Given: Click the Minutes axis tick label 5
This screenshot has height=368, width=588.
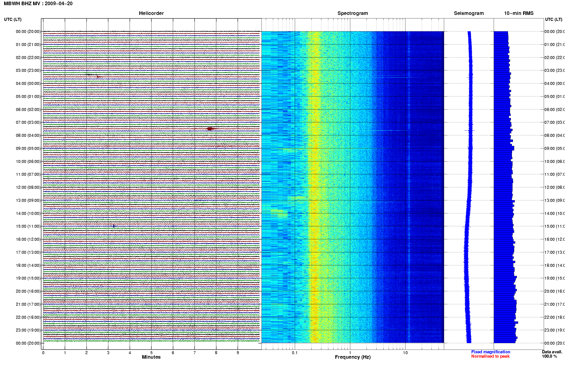Looking at the screenshot, I should pyautogui.click(x=151, y=353).
